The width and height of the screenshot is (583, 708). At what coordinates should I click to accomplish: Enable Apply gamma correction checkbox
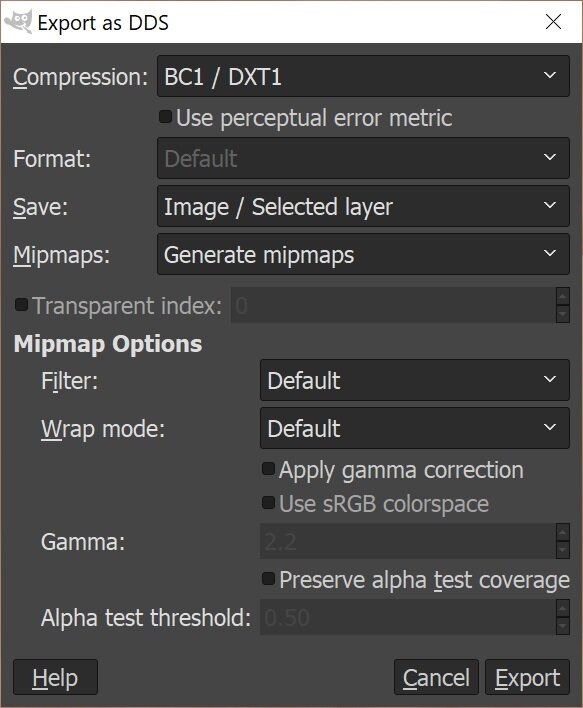(x=268, y=469)
